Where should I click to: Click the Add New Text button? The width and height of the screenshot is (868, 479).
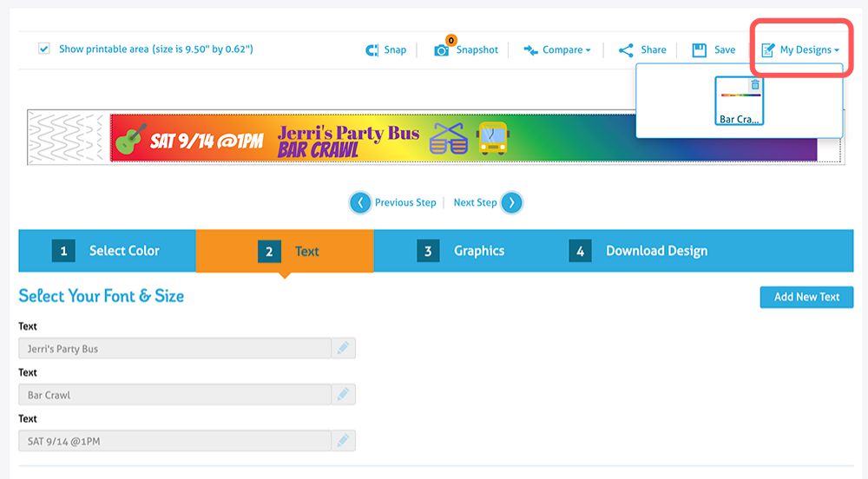pos(806,297)
